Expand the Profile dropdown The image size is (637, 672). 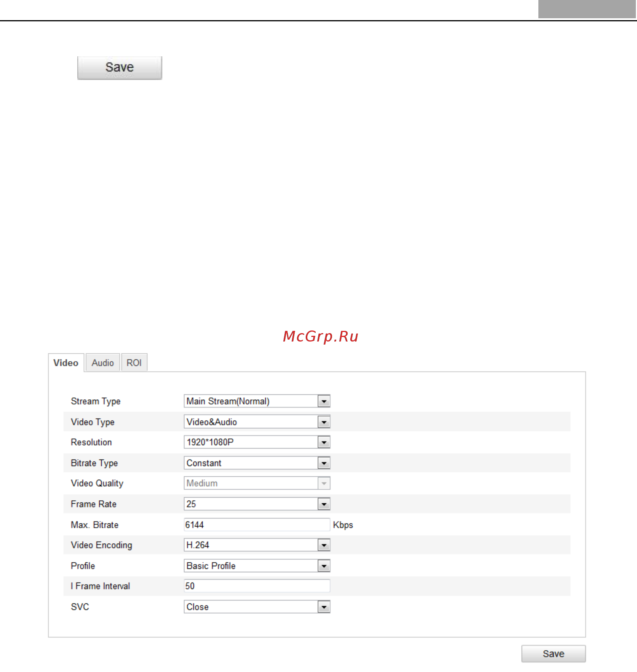click(x=257, y=565)
